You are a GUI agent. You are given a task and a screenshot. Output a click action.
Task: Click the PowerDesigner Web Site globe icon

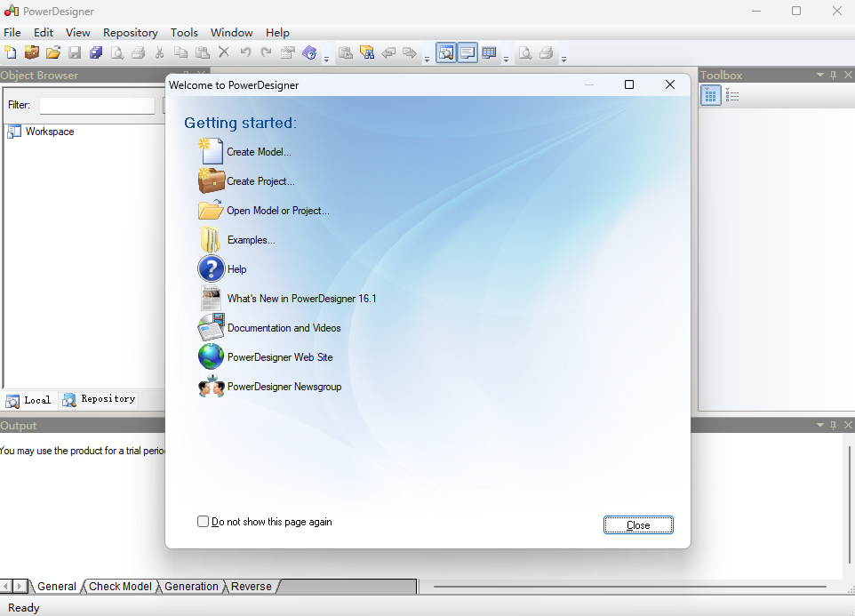point(211,356)
